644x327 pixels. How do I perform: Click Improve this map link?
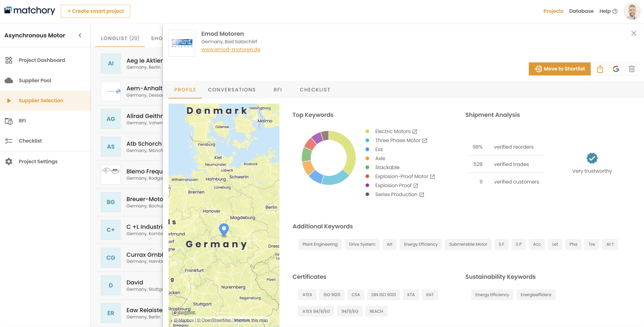tap(251, 320)
